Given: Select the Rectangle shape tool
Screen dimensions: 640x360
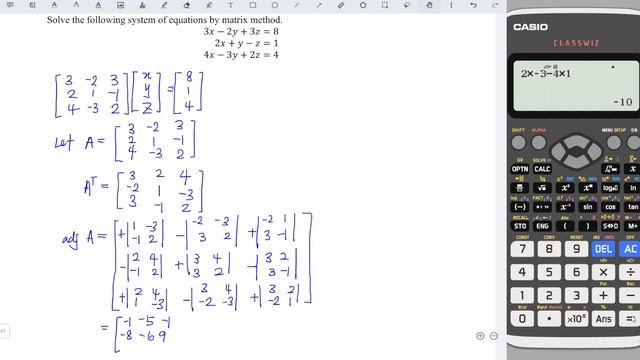Looking at the screenshot, I should point(253,5).
